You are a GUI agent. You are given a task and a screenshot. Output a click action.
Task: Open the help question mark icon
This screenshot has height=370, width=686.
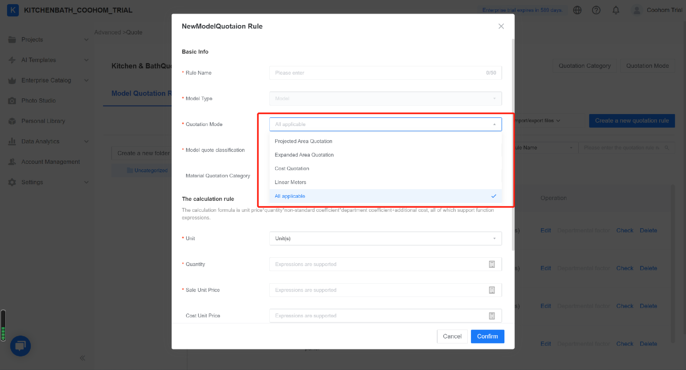(x=596, y=10)
